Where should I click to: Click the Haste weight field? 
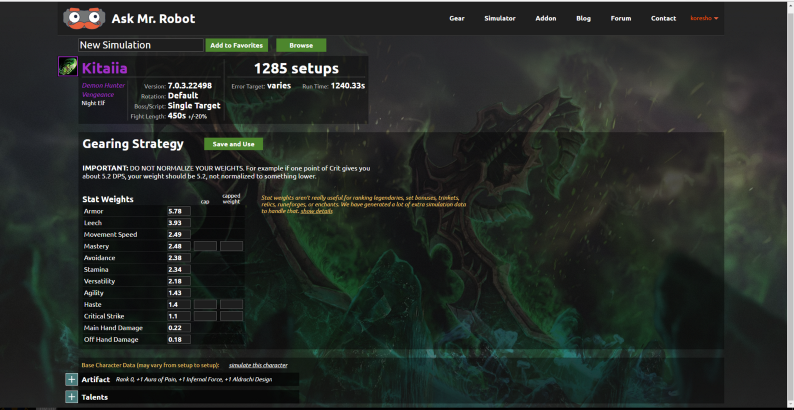(179, 304)
